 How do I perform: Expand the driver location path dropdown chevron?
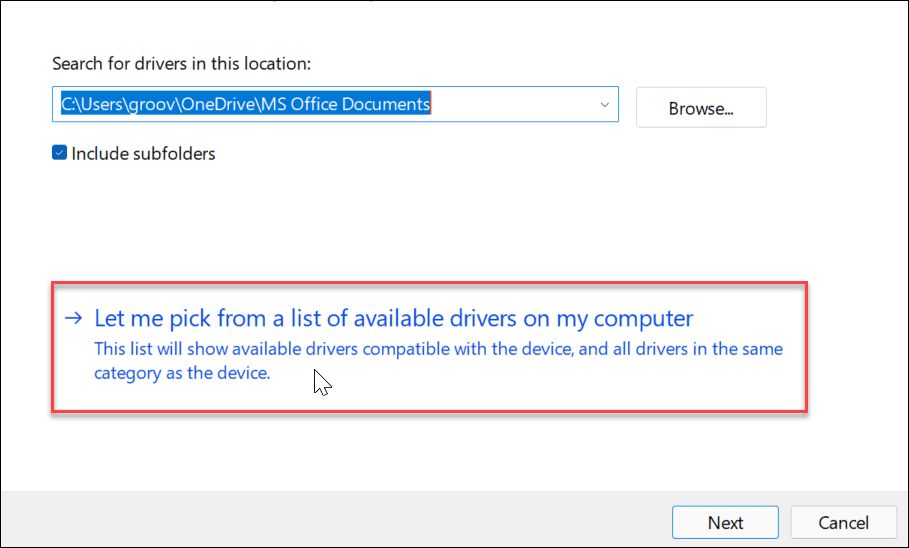(604, 105)
